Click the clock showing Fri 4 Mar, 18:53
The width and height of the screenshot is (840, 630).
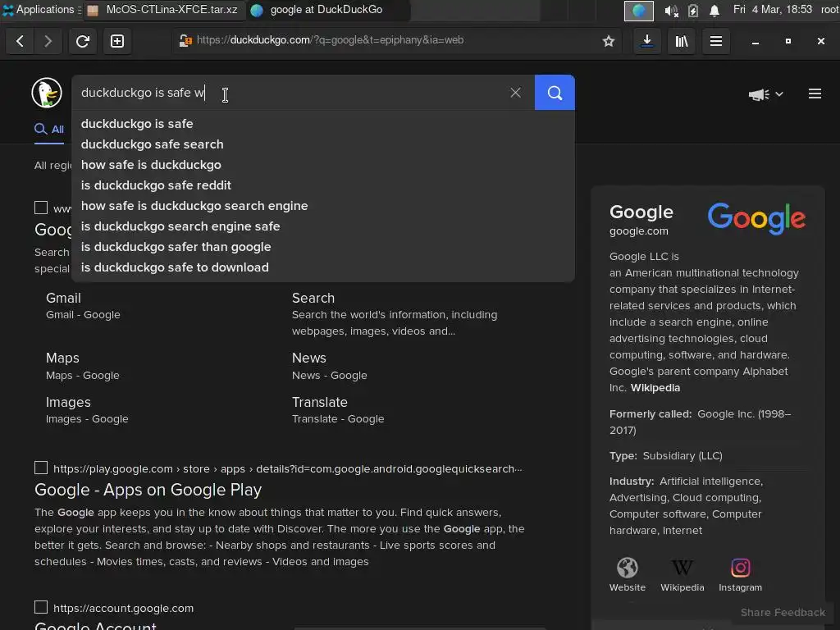pos(773,10)
